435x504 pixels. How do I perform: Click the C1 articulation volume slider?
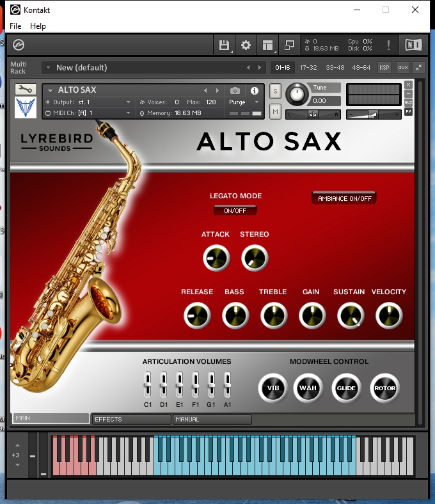148,384
